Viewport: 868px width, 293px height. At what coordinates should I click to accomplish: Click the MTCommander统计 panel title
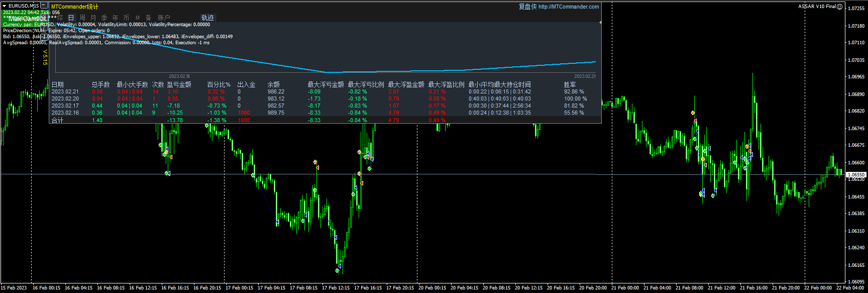point(75,7)
